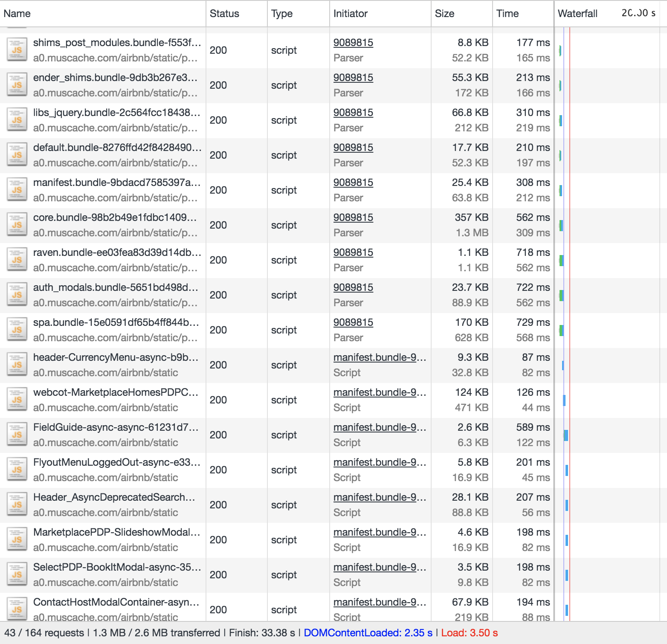
Task: Click the waterfall bar for FieldGuide-async
Action: pyautogui.click(x=566, y=435)
